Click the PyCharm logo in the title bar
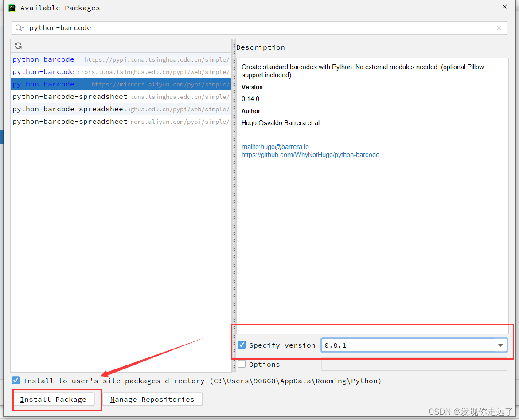This screenshot has height=420, width=519. [x=12, y=8]
